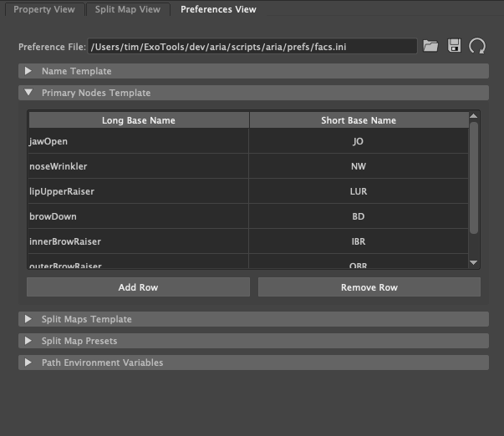Expand the Split Maps Template section
504x436 pixels.
coord(253,319)
